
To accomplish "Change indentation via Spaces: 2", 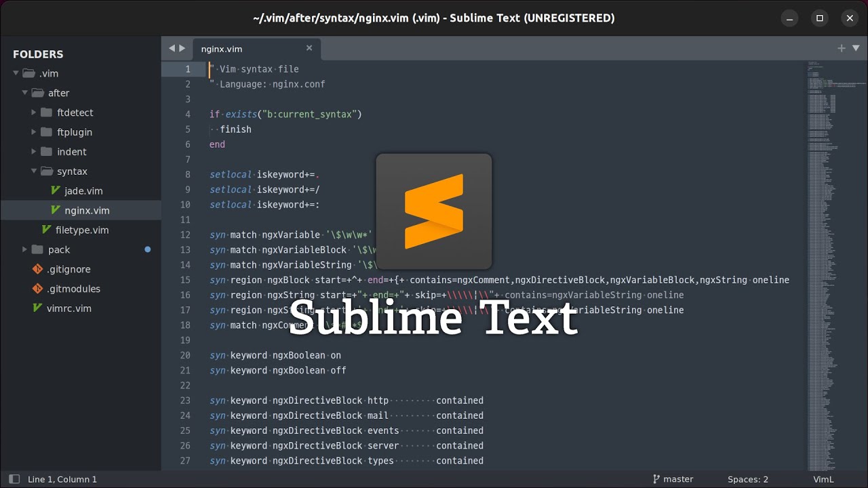I will [748, 479].
